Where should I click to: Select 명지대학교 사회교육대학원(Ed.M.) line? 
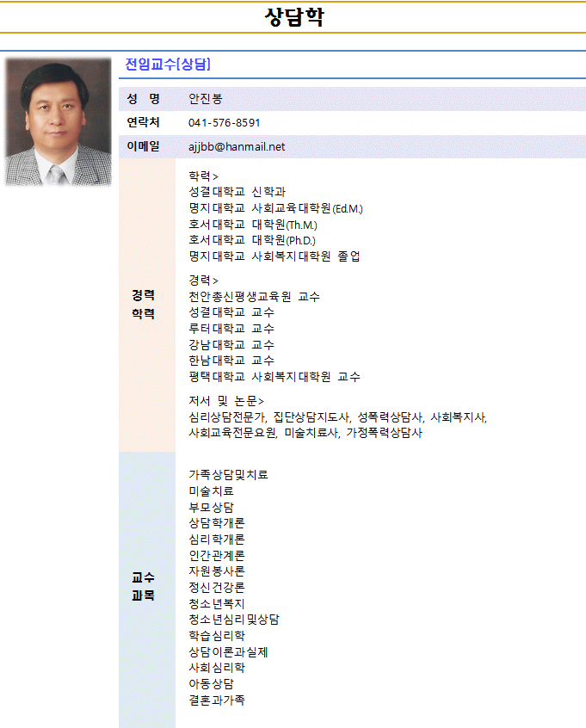(x=275, y=208)
